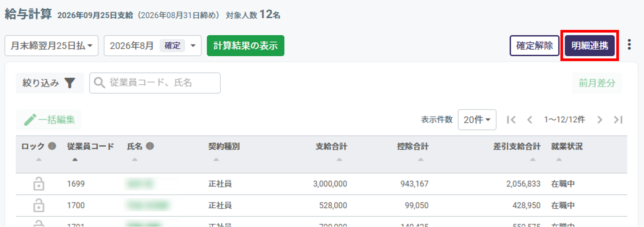This screenshot has width=644, height=227.
Task: Click employee code 1700
Action: (76, 206)
